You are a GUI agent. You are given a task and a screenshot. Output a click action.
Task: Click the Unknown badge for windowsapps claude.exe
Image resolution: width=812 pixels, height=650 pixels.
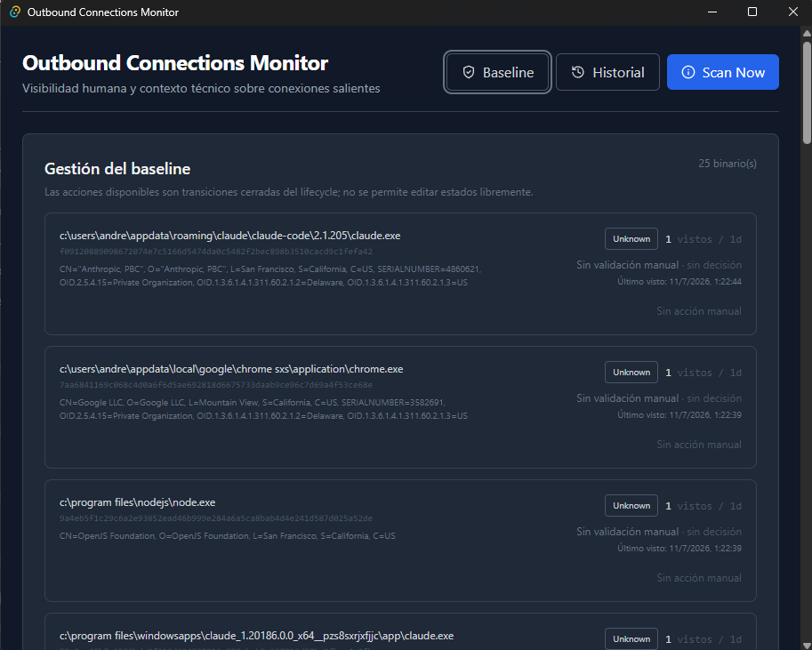coord(631,638)
